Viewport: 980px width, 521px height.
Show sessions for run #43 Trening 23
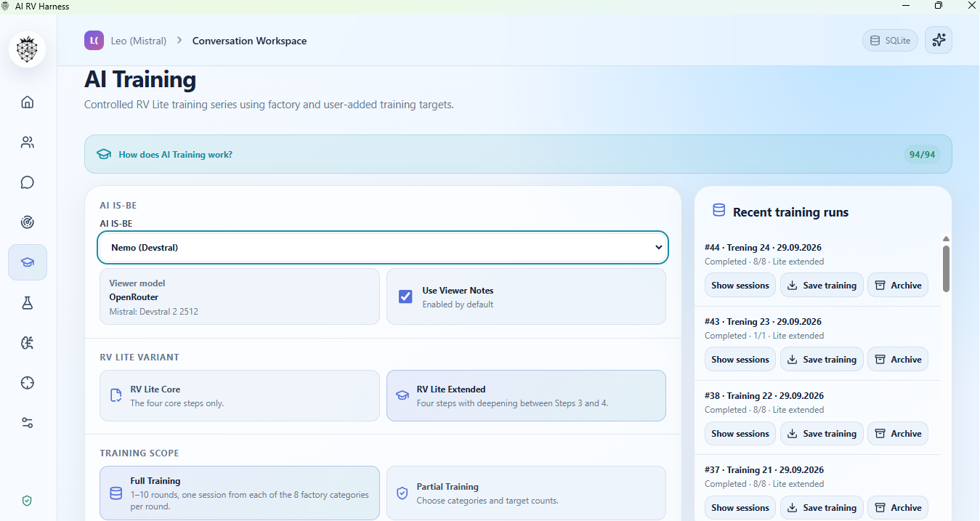coord(740,360)
